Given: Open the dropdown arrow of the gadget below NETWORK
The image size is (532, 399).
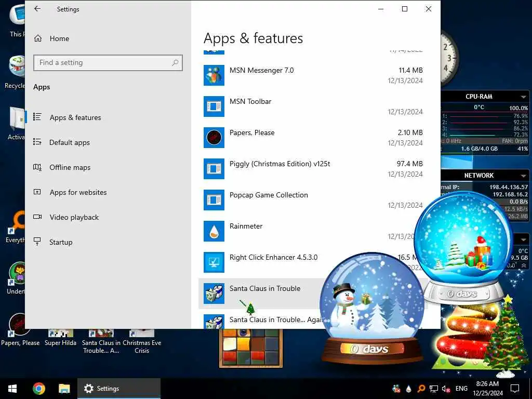Looking at the screenshot, I should (x=524, y=240).
